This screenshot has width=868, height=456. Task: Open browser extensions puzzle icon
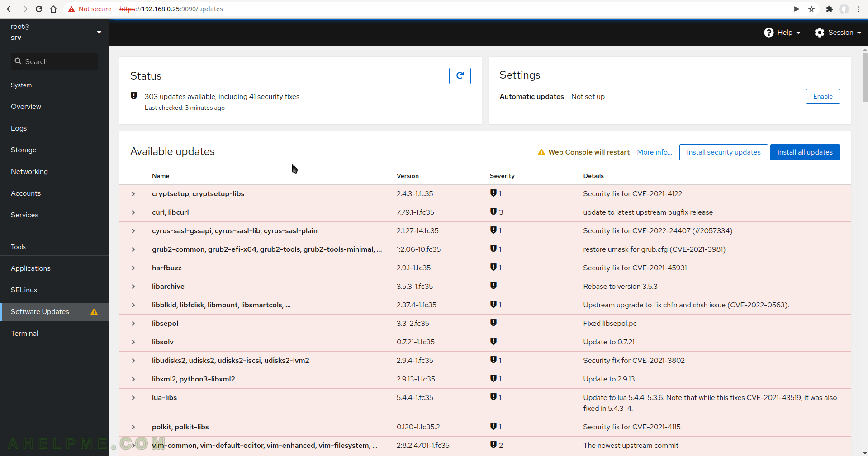pyautogui.click(x=829, y=9)
